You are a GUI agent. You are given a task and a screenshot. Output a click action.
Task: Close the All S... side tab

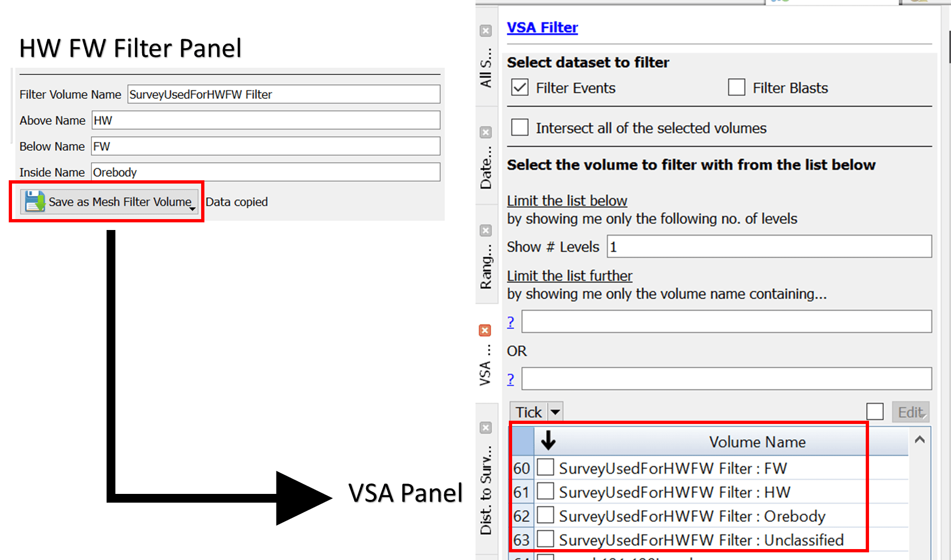(x=485, y=31)
